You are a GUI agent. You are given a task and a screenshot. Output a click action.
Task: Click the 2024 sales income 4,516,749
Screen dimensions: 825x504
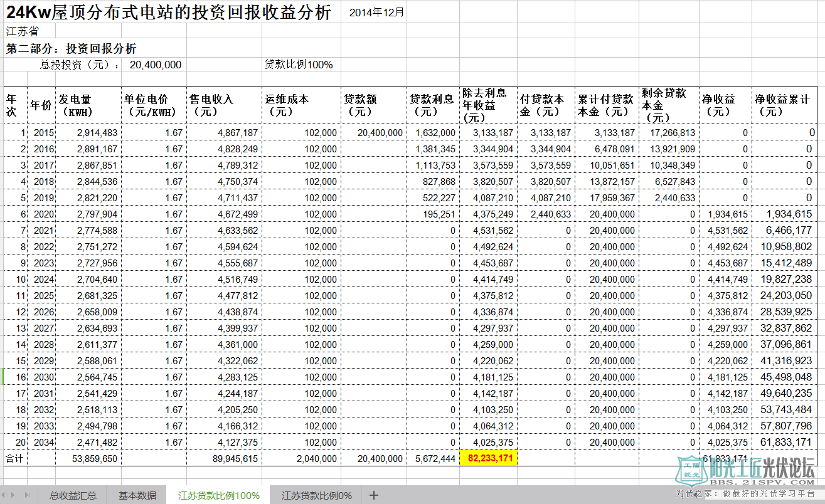[x=224, y=280]
